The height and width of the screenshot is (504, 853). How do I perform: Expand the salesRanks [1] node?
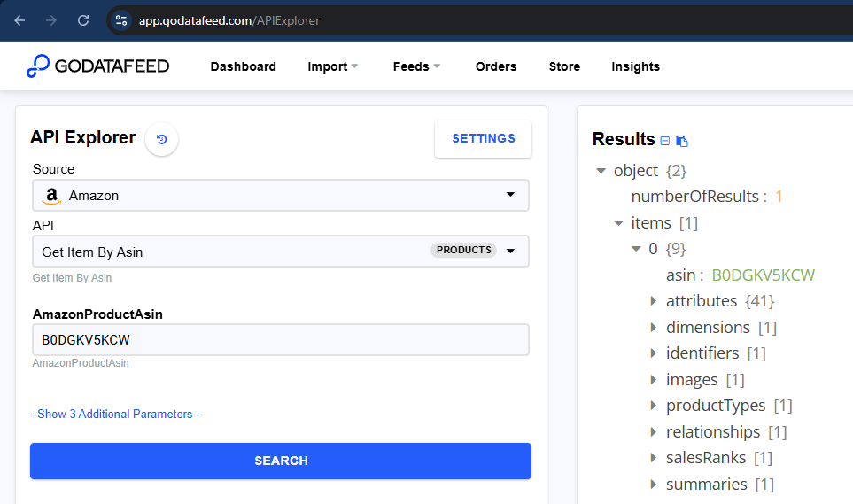pyautogui.click(x=654, y=458)
